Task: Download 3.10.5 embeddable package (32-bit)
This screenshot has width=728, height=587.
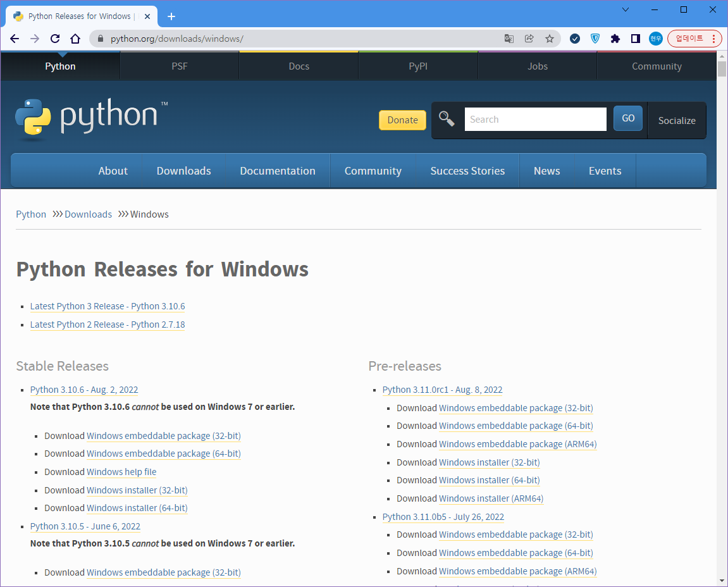Action: point(163,572)
